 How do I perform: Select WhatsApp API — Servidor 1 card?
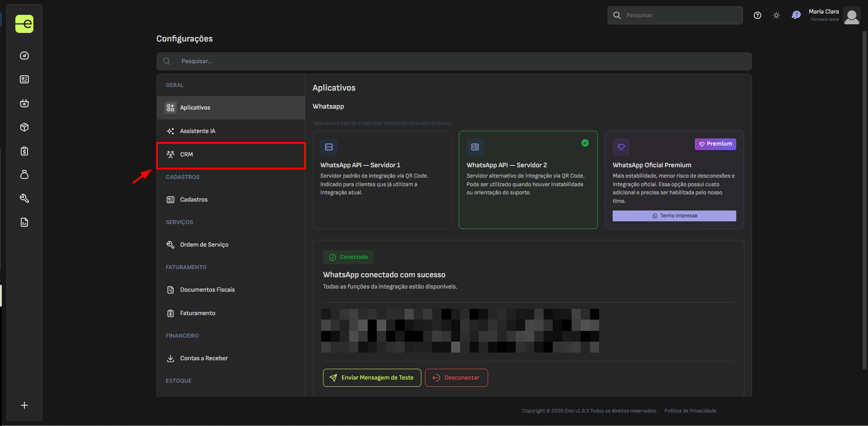382,180
